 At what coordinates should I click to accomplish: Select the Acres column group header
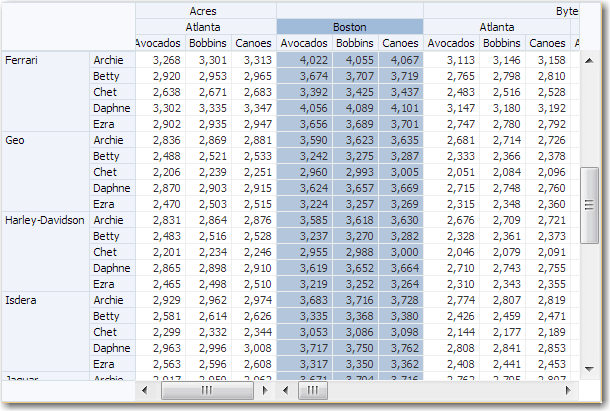tap(206, 11)
